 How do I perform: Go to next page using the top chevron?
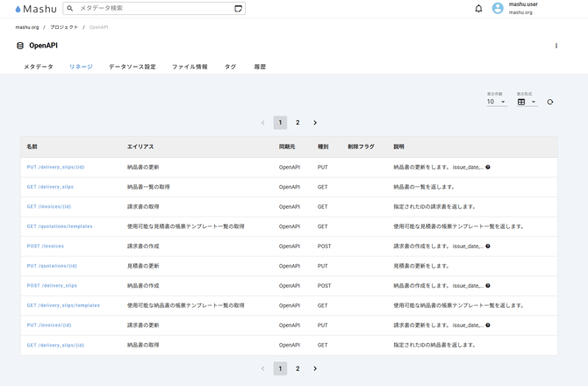pos(315,123)
